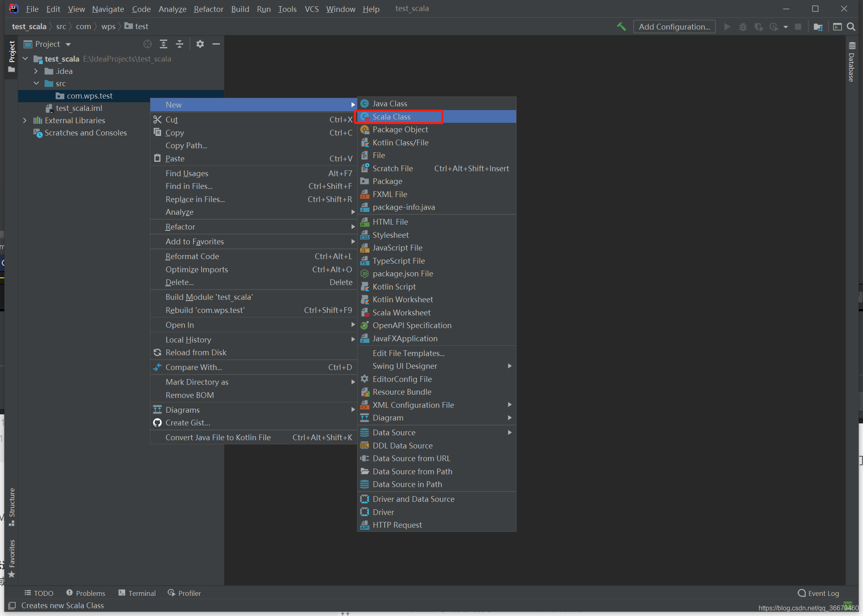The image size is (863, 616).
Task: Toggle tool window bars icon bottom-left
Action: coord(12,605)
